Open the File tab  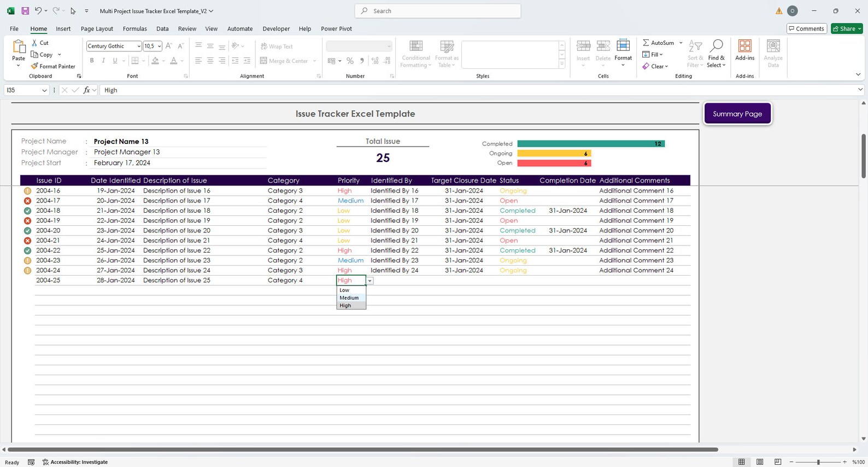(x=14, y=28)
